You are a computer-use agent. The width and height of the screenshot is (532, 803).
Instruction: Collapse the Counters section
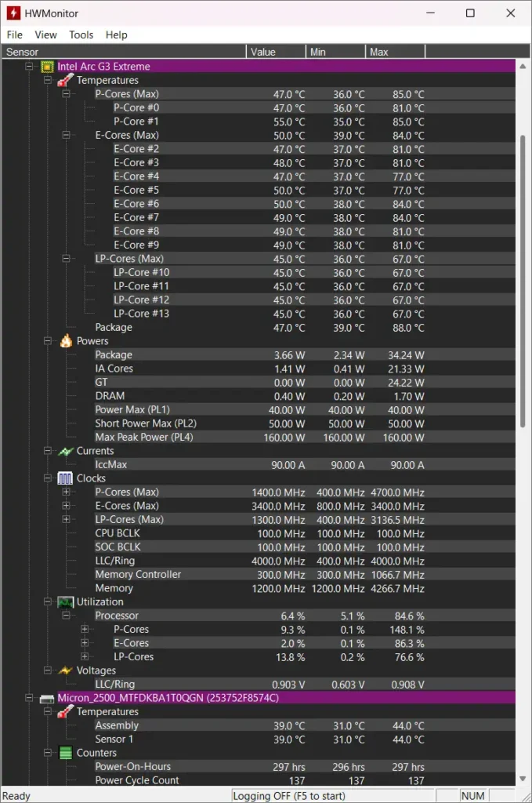pyautogui.click(x=48, y=753)
